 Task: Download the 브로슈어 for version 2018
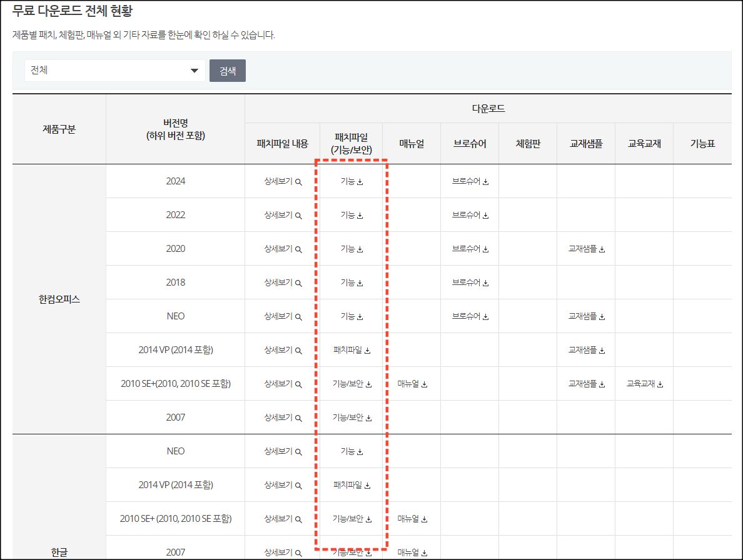[469, 282]
